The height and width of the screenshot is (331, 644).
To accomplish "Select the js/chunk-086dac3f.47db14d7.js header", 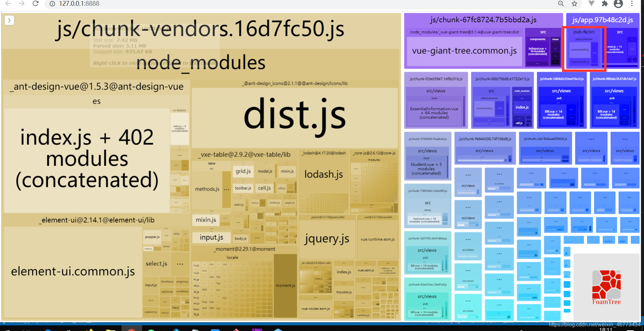I will (x=615, y=79).
